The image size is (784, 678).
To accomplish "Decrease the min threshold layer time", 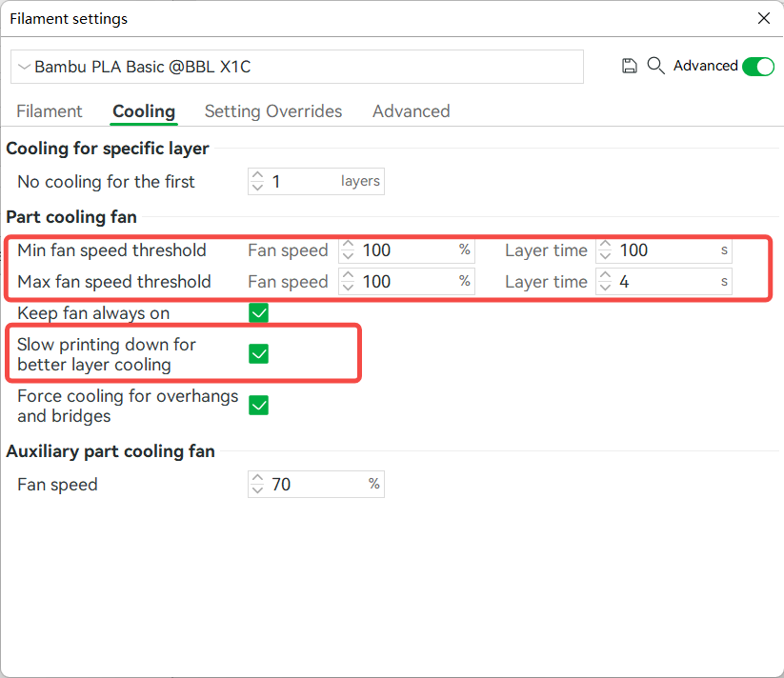I will (604, 255).
